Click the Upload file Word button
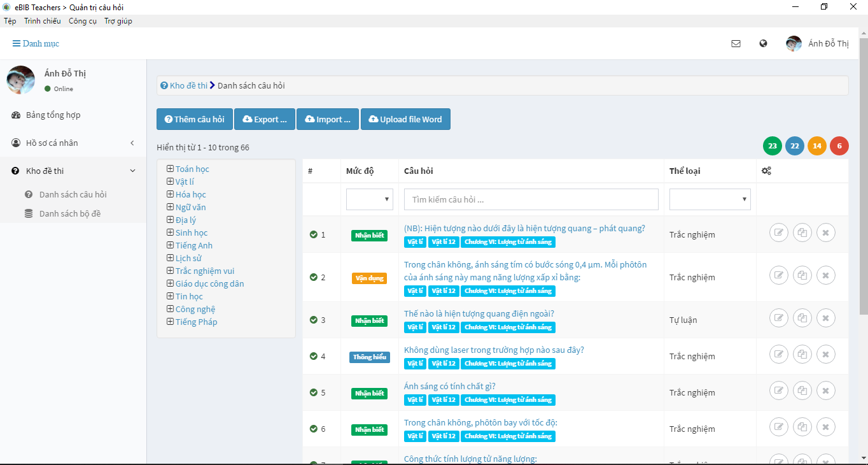This screenshot has height=465, width=868. tap(405, 119)
